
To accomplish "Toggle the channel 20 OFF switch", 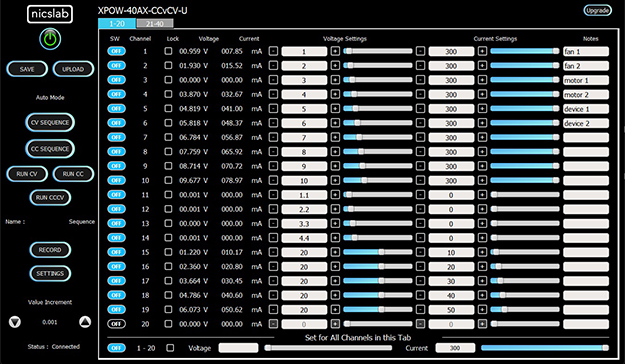I will coord(116,324).
